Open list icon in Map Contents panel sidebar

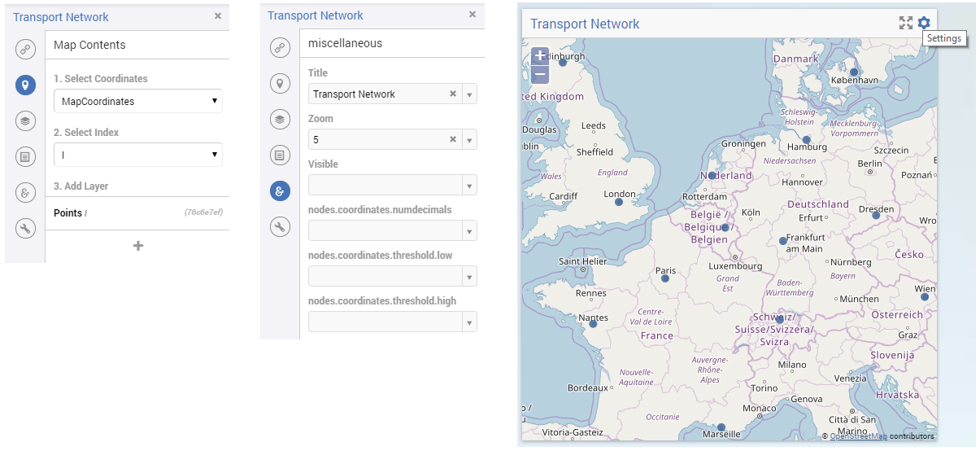(25, 156)
